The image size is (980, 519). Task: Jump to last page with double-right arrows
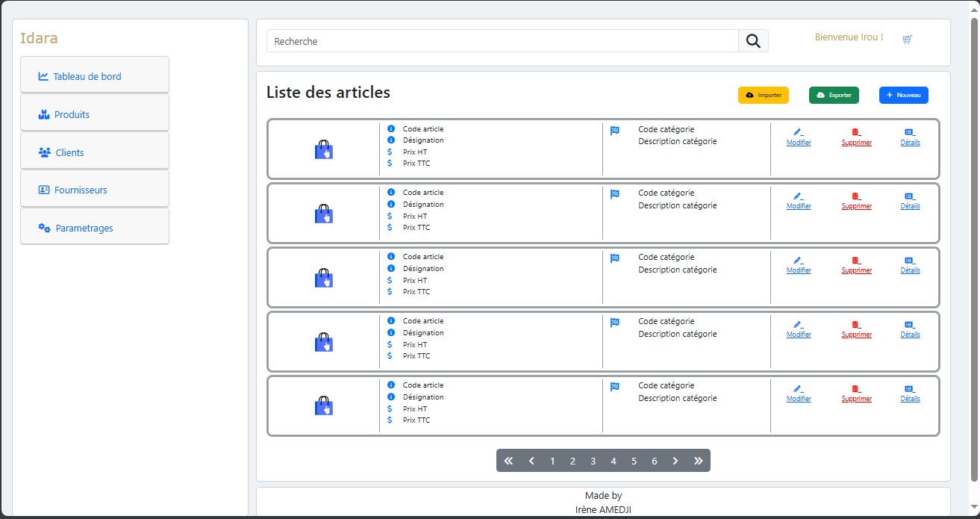pos(699,461)
